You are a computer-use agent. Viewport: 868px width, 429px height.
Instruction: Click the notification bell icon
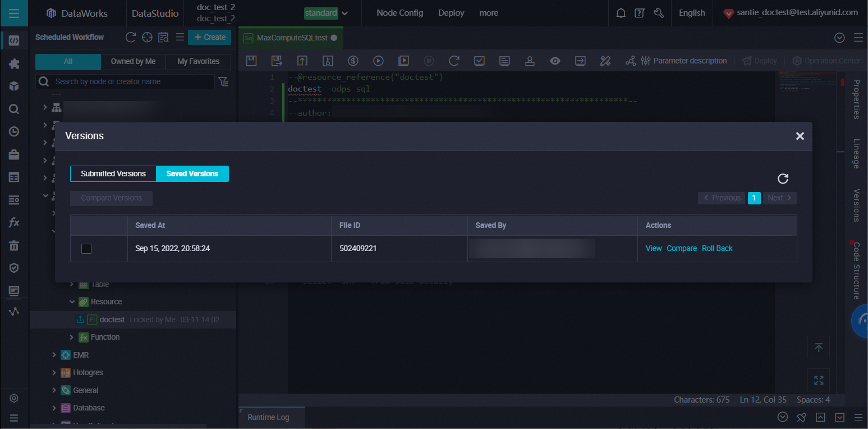tap(621, 13)
